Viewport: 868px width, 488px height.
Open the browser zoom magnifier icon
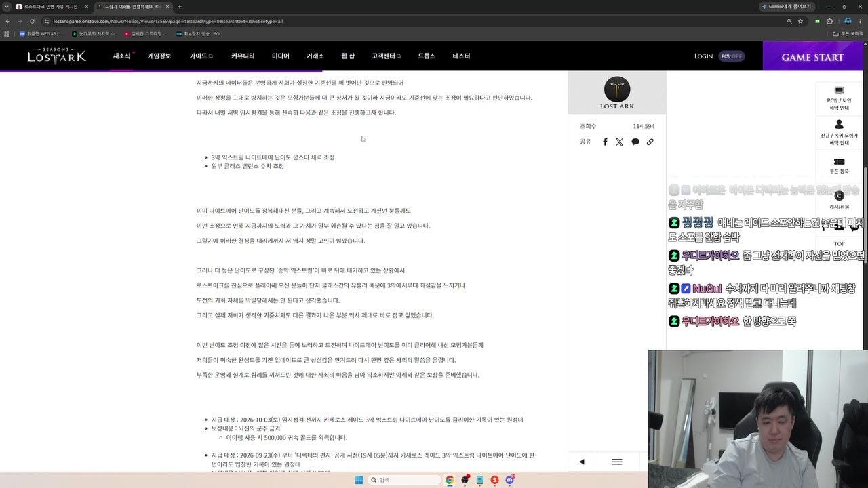click(x=789, y=21)
